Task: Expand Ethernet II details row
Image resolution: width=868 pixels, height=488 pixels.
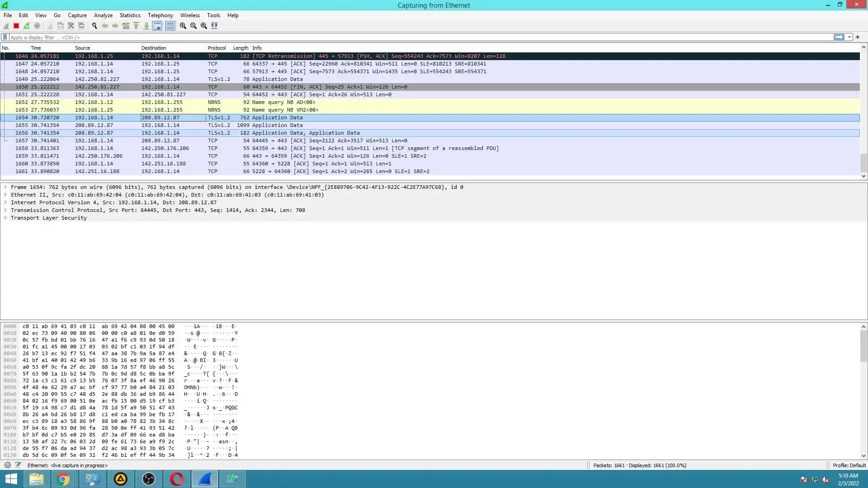Action: (x=5, y=195)
